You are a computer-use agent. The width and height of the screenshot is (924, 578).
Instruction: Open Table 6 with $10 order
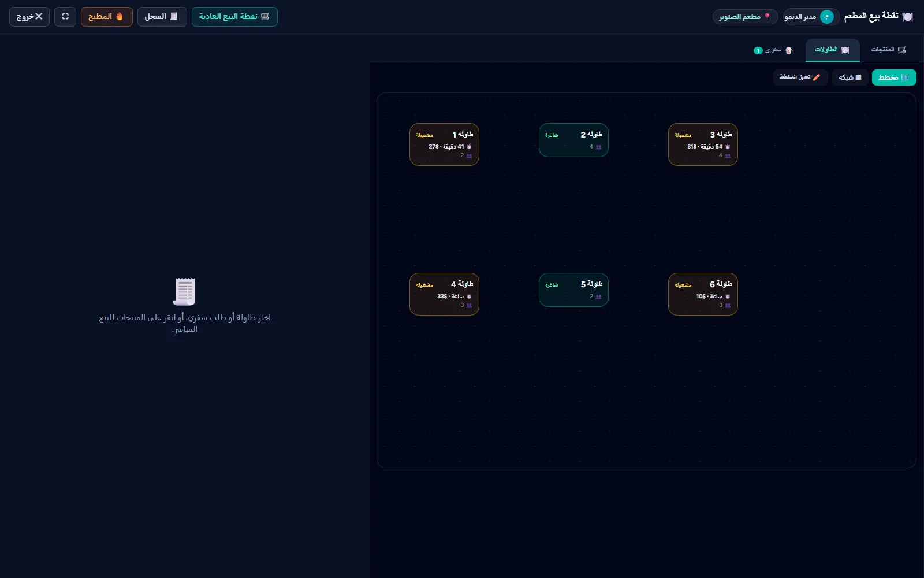point(703,294)
